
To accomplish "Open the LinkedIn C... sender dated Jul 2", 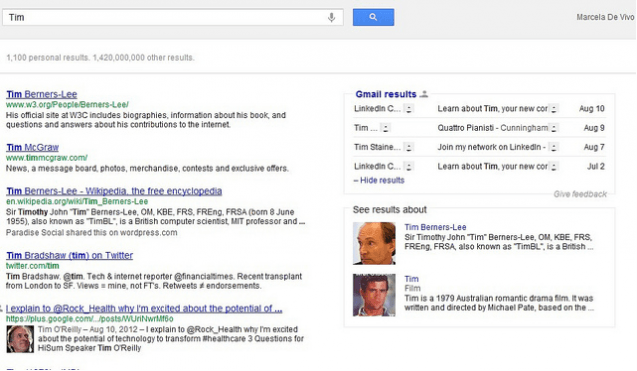I will 377,167.
